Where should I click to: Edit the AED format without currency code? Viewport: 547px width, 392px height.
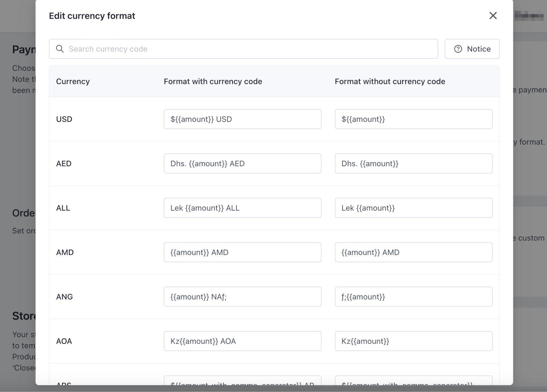(x=413, y=163)
